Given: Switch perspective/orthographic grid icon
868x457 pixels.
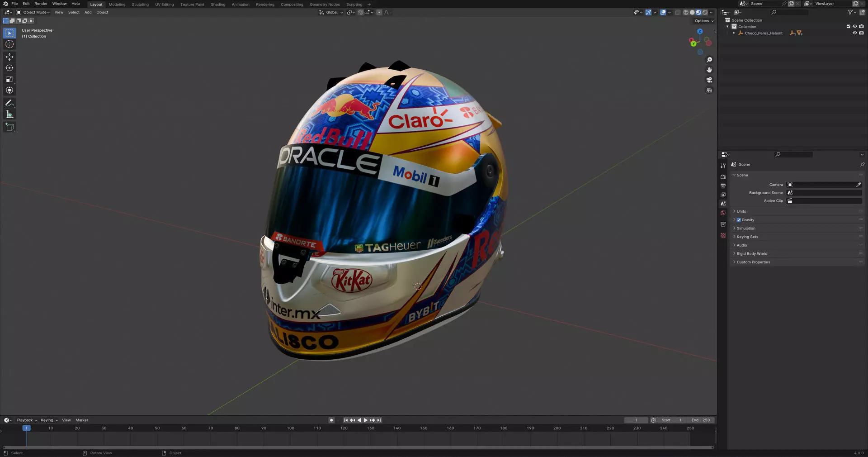Looking at the screenshot, I should coord(709,90).
